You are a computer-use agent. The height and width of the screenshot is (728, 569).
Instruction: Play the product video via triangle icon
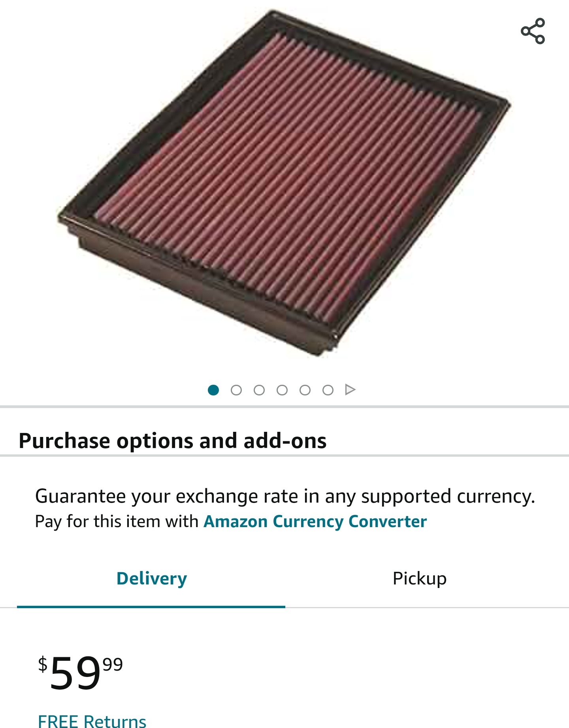tap(350, 390)
